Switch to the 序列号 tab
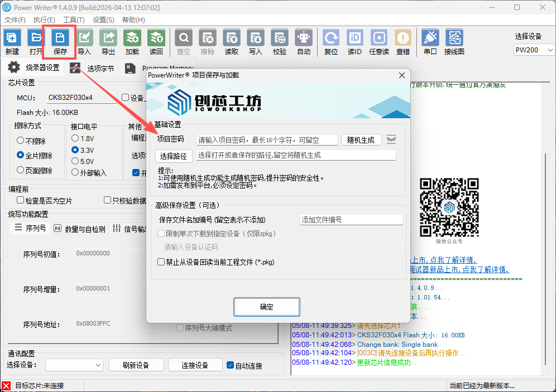The height and width of the screenshot is (392, 556). coord(31,228)
